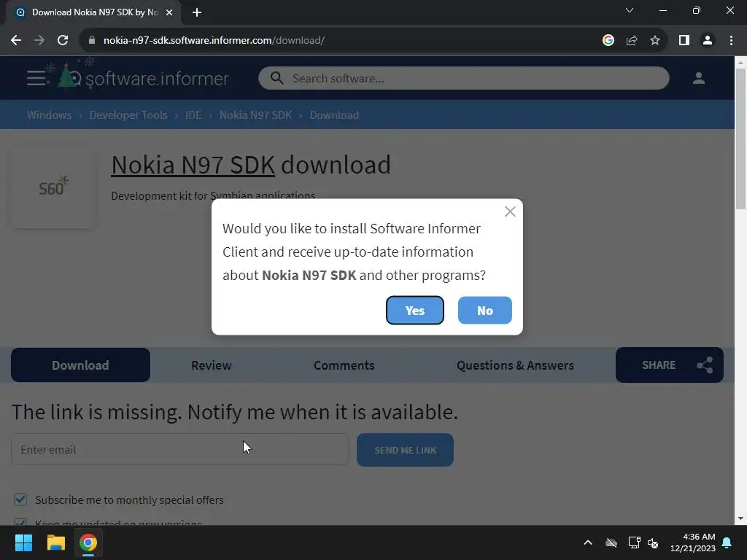The image size is (747, 560).
Task: Toggle the browser side panel
Action: pyautogui.click(x=684, y=41)
